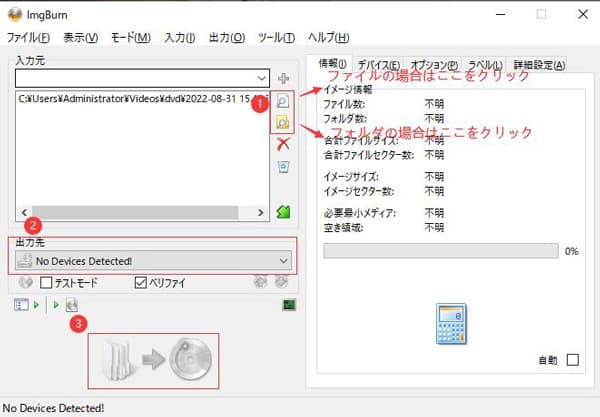The width and height of the screenshot is (600, 417).
Task: Switch to the オプション(P) tab
Action: (434, 65)
